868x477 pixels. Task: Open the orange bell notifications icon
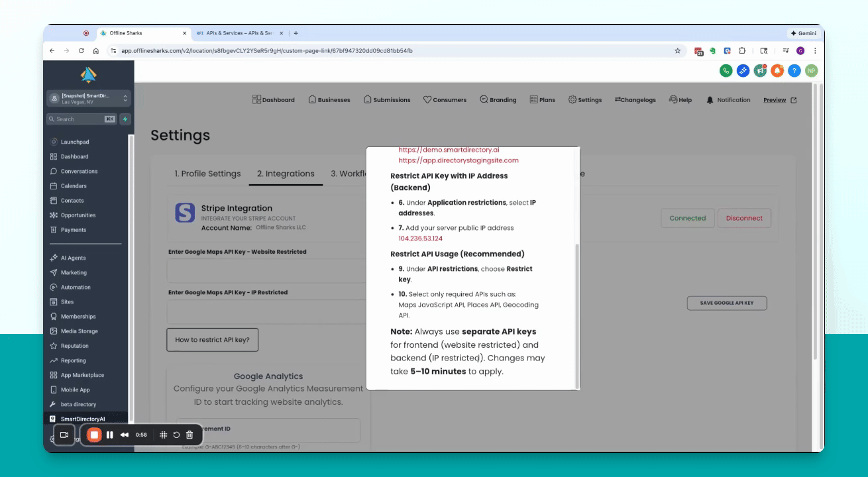point(777,70)
